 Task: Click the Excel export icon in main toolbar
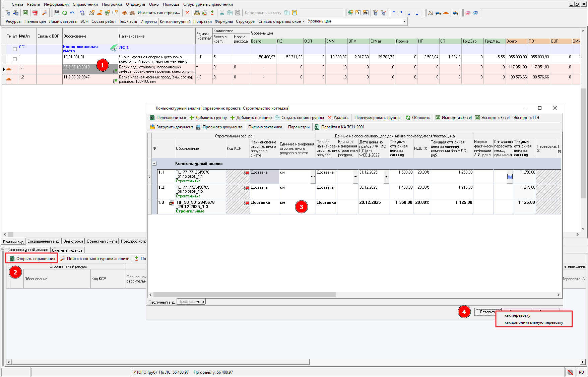click(25, 13)
